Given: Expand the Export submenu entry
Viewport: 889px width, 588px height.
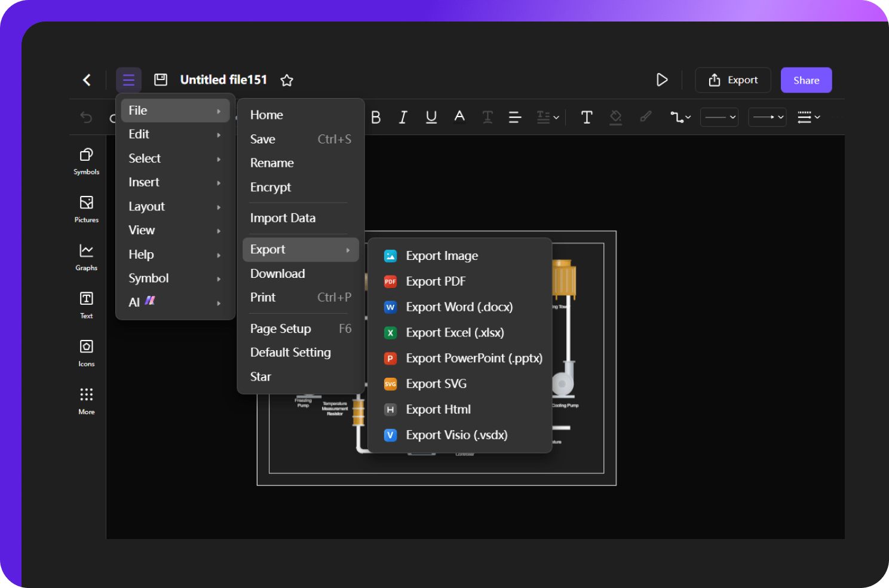Looking at the screenshot, I should tap(301, 250).
